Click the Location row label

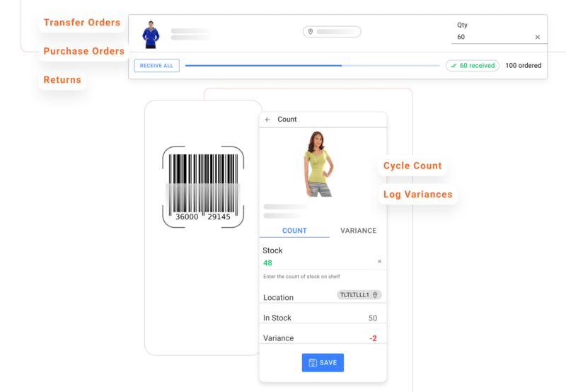click(278, 297)
